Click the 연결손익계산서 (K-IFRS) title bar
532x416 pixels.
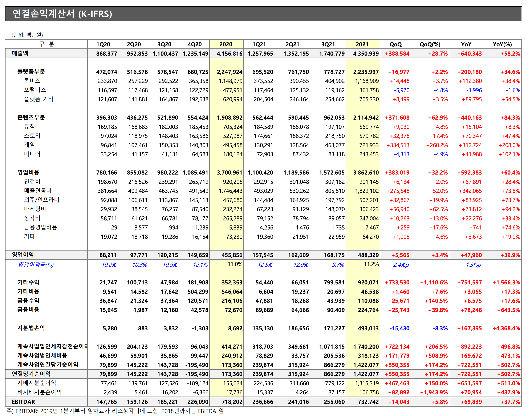(x=62, y=14)
